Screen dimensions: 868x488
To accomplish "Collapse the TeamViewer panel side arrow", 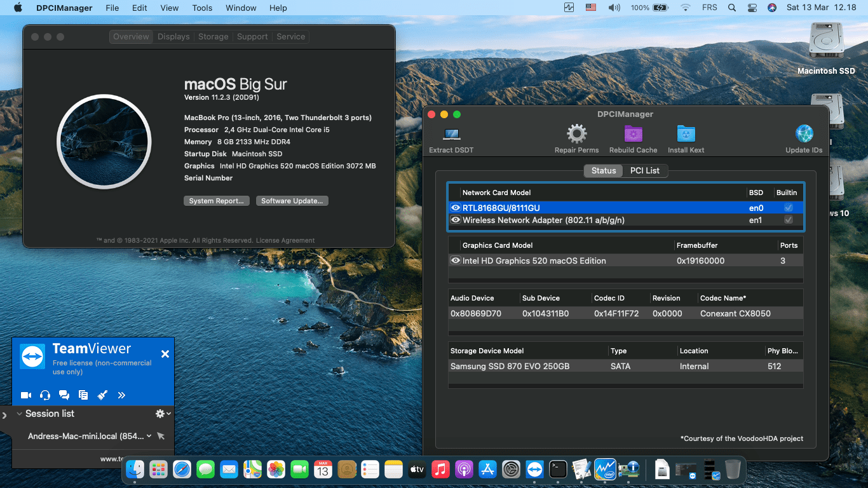I will pos(4,416).
